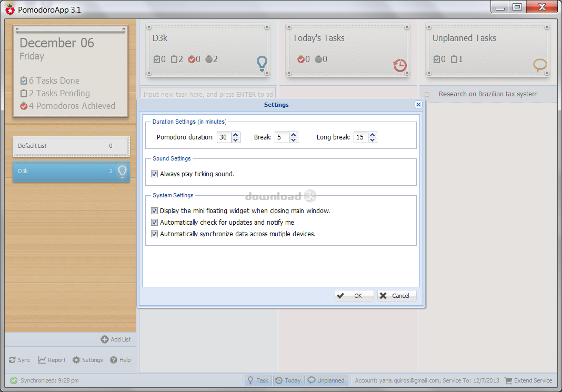Uncheck Display the mini floating widget option
The width and height of the screenshot is (562, 392).
pos(155,210)
